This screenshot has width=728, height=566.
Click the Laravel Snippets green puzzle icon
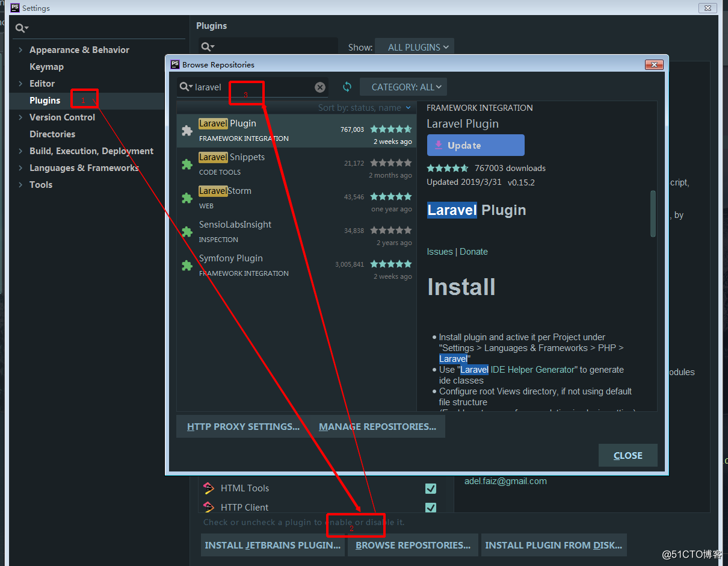(187, 164)
